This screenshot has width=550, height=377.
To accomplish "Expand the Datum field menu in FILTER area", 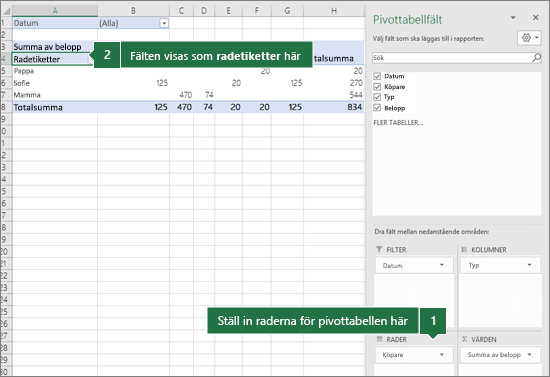I will (442, 265).
